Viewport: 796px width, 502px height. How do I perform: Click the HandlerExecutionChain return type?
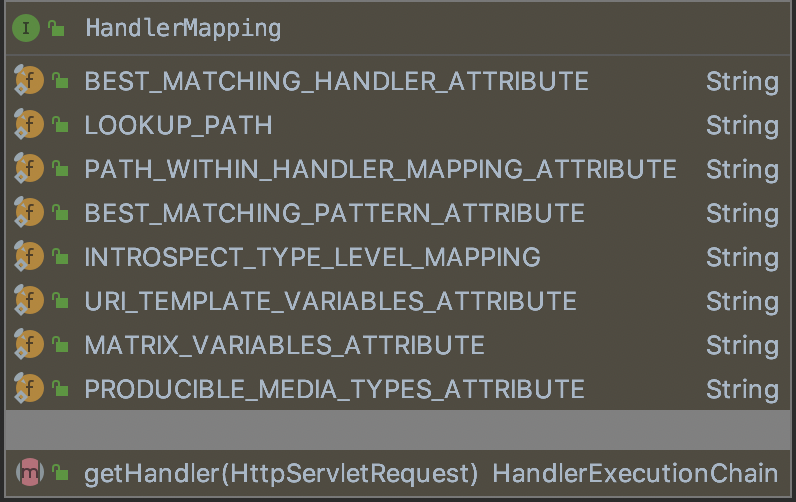tap(635, 472)
